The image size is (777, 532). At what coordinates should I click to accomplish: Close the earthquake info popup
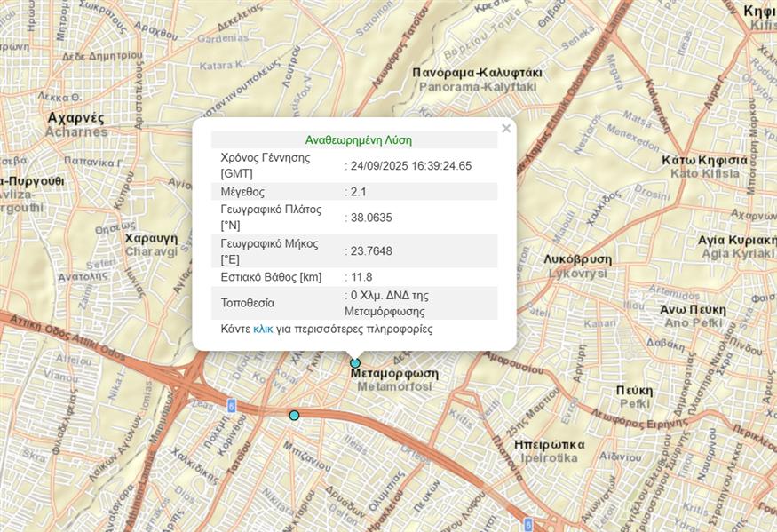point(506,129)
